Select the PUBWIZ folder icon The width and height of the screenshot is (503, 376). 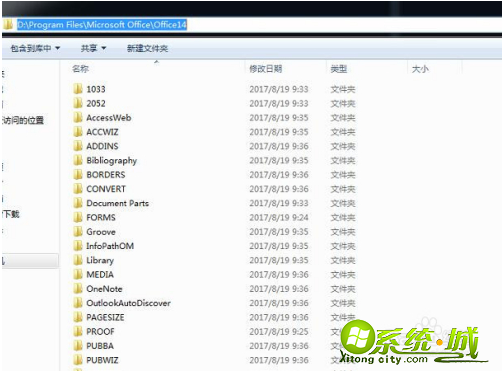coord(78,360)
